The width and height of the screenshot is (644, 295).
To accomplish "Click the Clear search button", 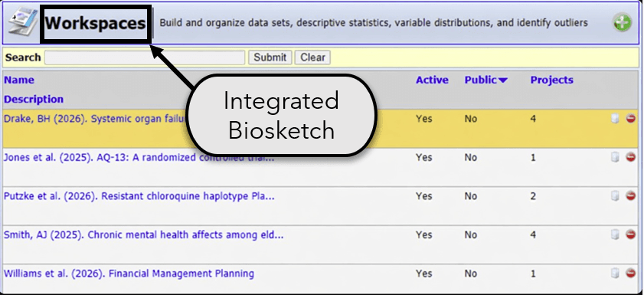I will (x=312, y=57).
